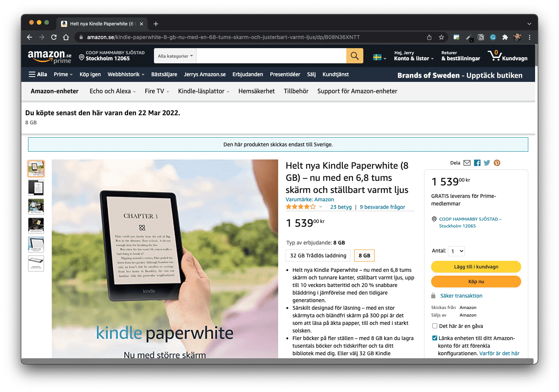Open Hemsäkerhet category
The height and width of the screenshot is (392, 559).
pos(257,91)
